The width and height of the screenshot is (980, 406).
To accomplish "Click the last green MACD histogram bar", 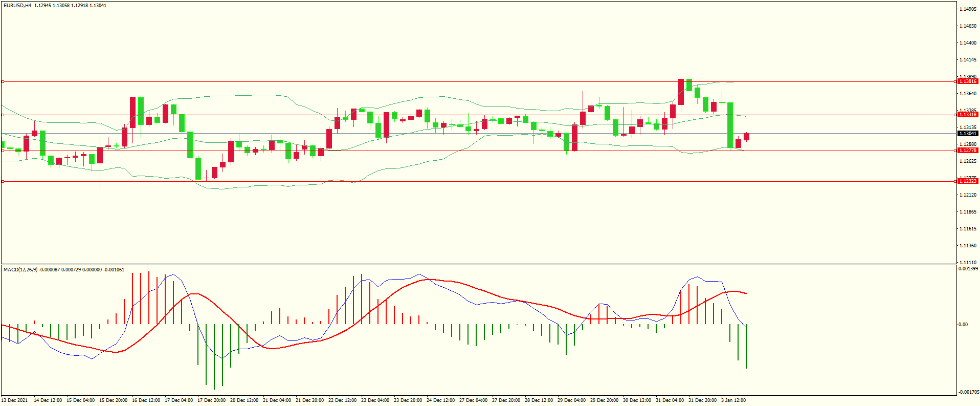I will pos(746,346).
